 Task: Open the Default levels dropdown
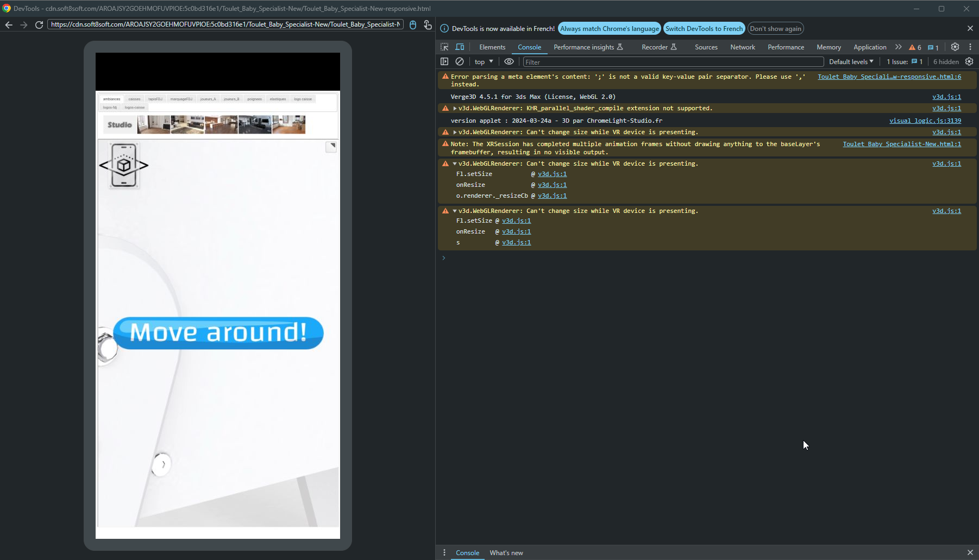[851, 62]
